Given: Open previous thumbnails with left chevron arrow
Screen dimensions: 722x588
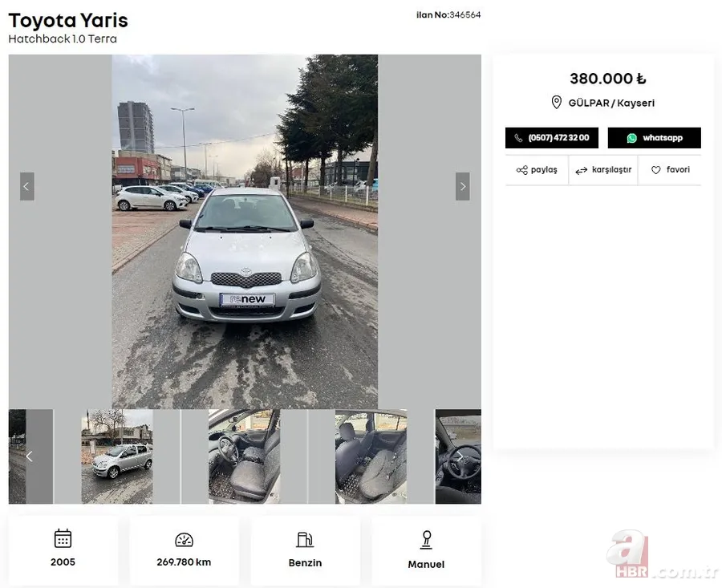Looking at the screenshot, I should pyautogui.click(x=30, y=456).
